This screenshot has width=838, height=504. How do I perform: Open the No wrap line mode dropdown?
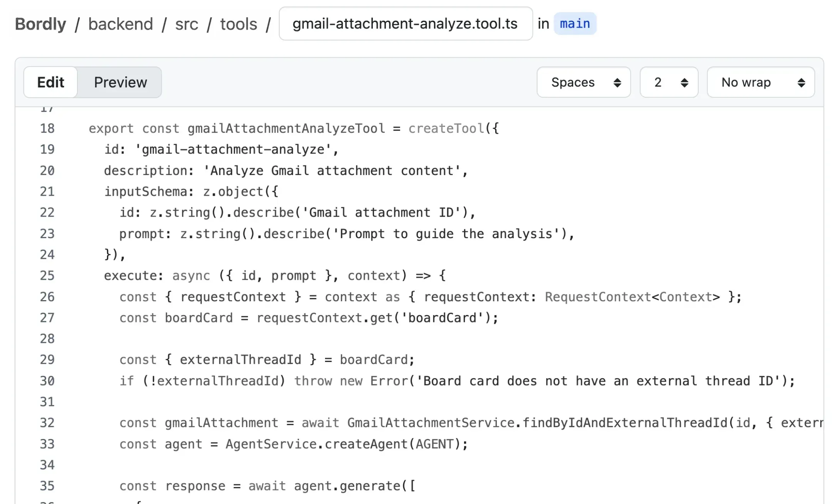point(761,82)
